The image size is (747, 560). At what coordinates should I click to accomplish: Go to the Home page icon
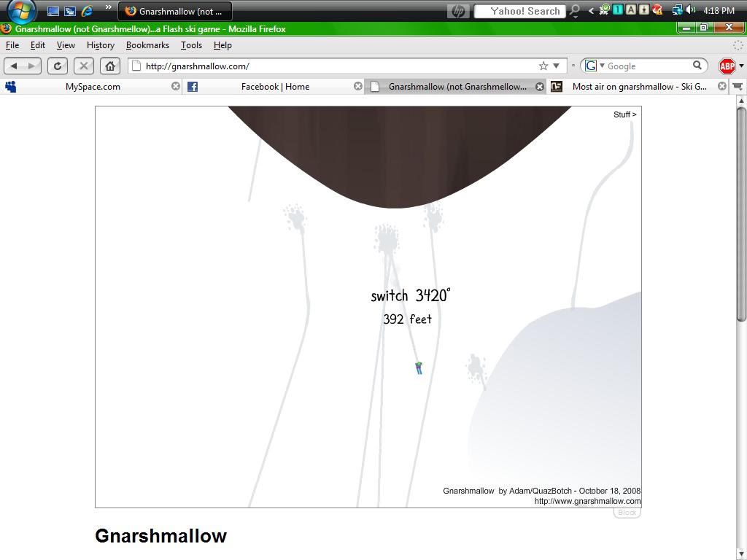pyautogui.click(x=110, y=66)
